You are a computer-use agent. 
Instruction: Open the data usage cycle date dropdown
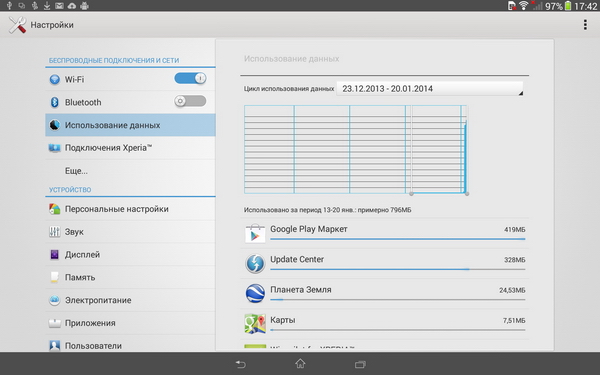(x=430, y=89)
